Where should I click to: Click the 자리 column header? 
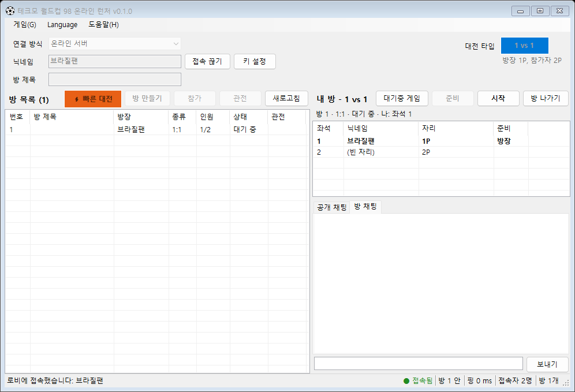[x=456, y=128]
